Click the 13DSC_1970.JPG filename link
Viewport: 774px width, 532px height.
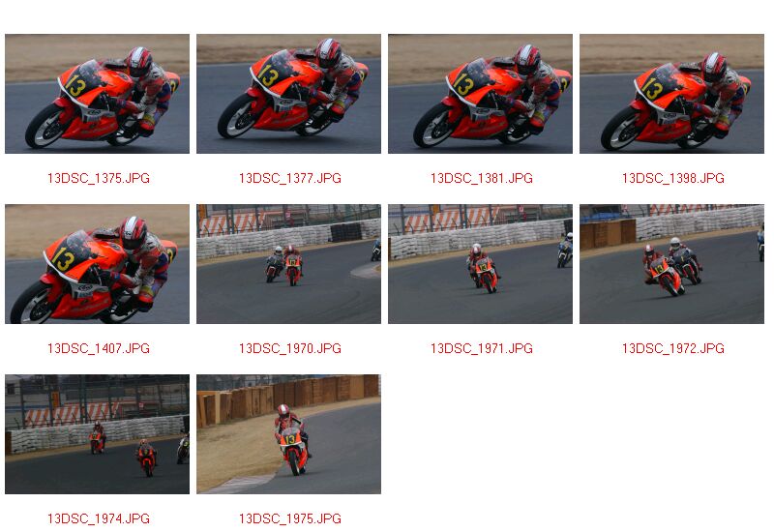pos(290,348)
